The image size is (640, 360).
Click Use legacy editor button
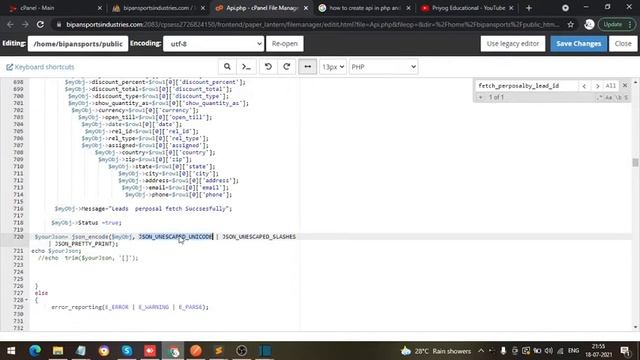click(513, 44)
